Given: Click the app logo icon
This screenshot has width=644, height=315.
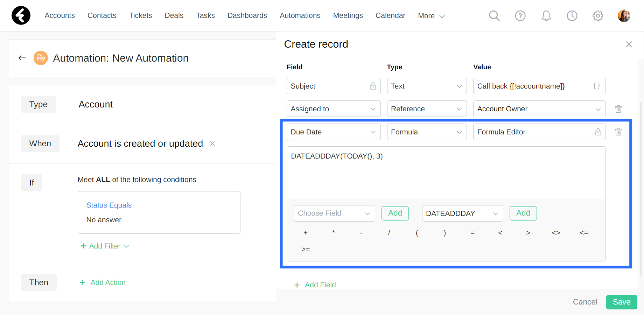Looking at the screenshot, I should [x=21, y=15].
